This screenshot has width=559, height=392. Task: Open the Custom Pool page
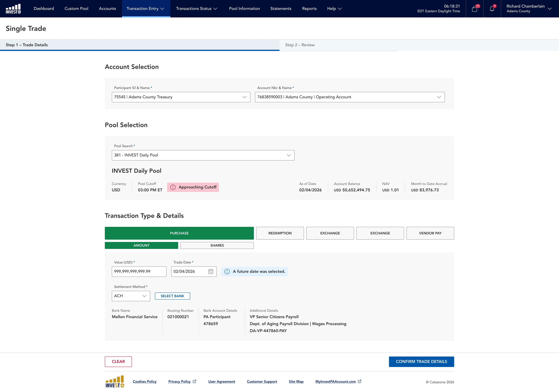(76, 9)
